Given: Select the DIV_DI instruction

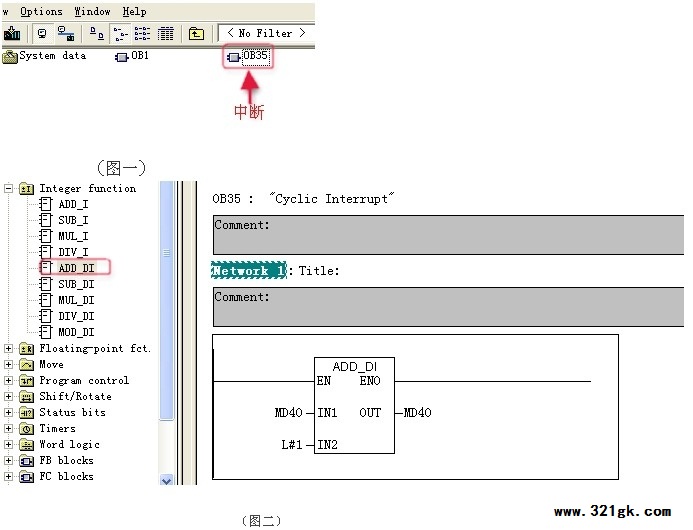Looking at the screenshot, I should coord(68,316).
